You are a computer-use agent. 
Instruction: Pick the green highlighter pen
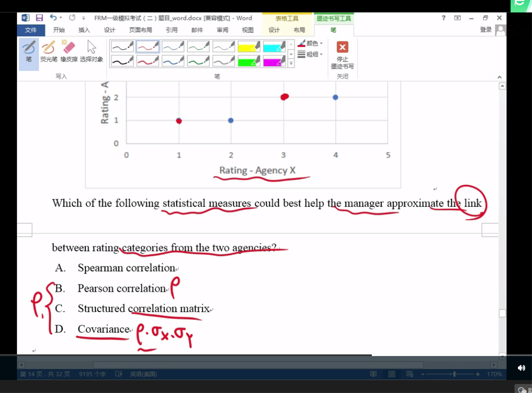click(x=249, y=61)
